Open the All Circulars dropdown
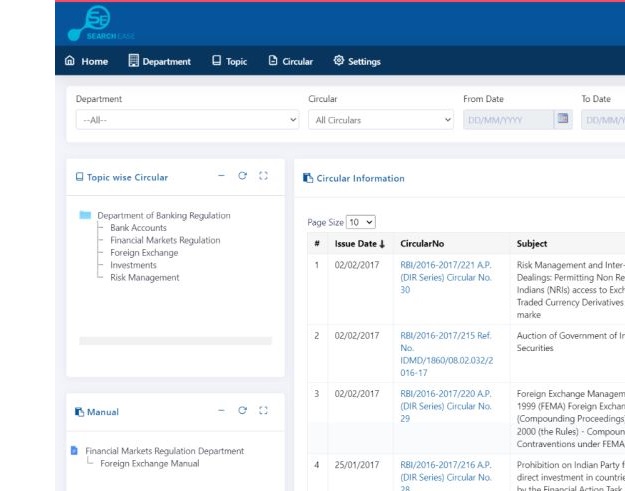The image size is (625, 491). coord(381,120)
